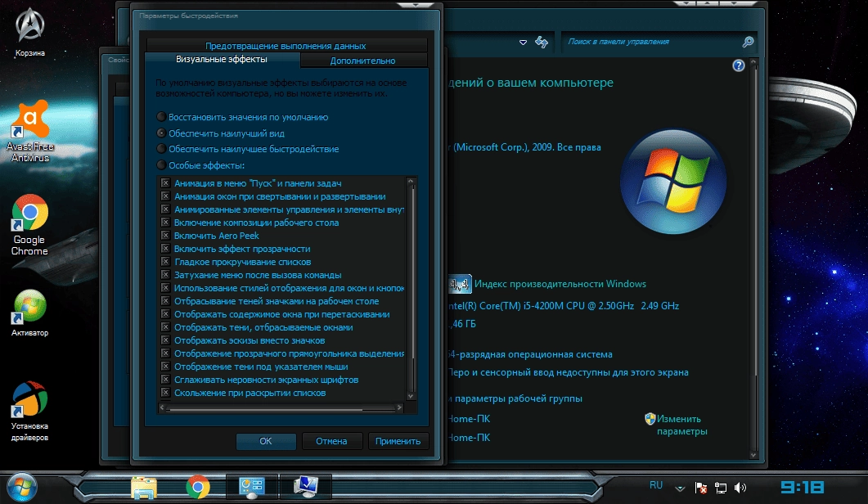Toggle Гладкое прокручивание списков checkbox
This screenshot has height=504, width=868.
pos(165,262)
